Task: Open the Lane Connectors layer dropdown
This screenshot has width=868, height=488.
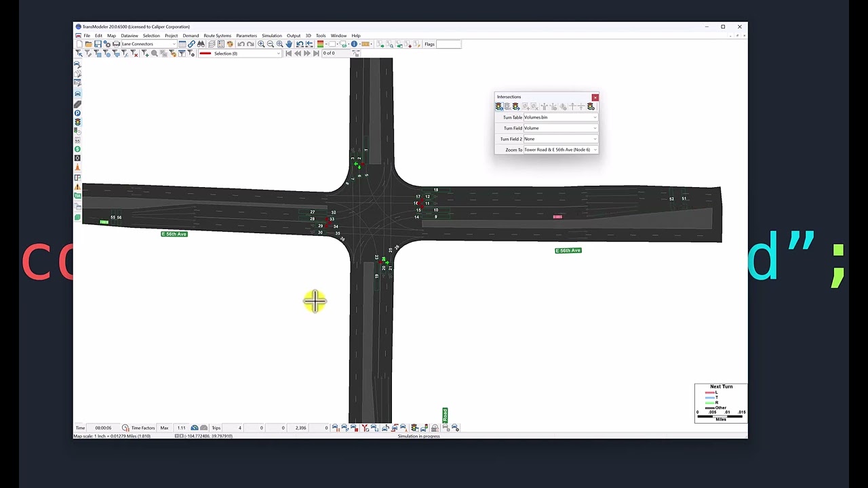Action: (x=149, y=44)
